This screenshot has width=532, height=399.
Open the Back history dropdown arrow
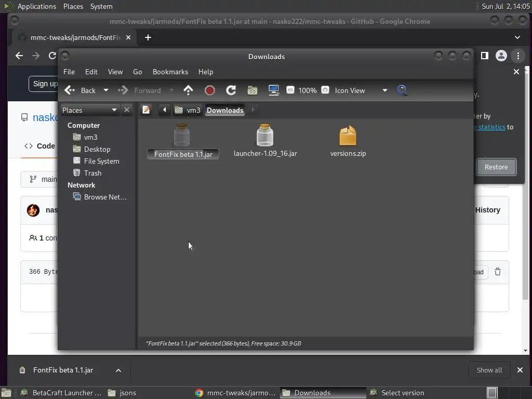click(x=106, y=90)
